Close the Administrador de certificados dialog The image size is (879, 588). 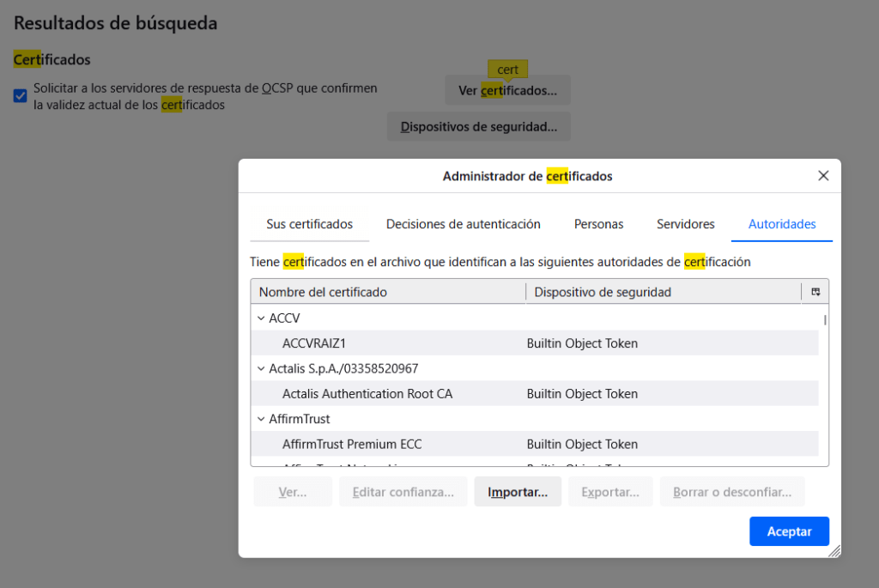[x=823, y=176]
